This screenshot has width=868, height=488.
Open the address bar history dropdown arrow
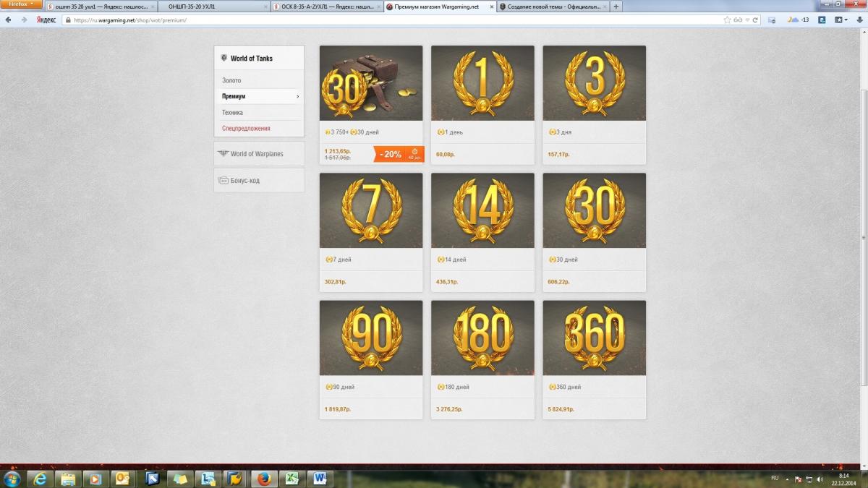point(747,20)
